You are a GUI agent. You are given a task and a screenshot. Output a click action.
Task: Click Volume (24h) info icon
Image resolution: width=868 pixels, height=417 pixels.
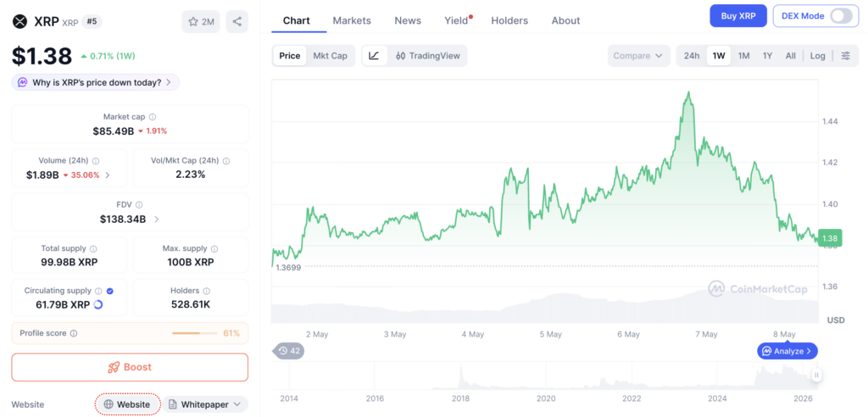pos(96,161)
